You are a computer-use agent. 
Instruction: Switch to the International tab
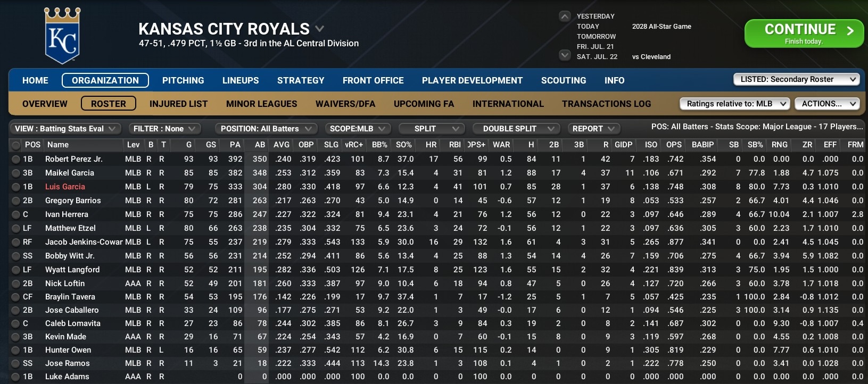pyautogui.click(x=508, y=104)
